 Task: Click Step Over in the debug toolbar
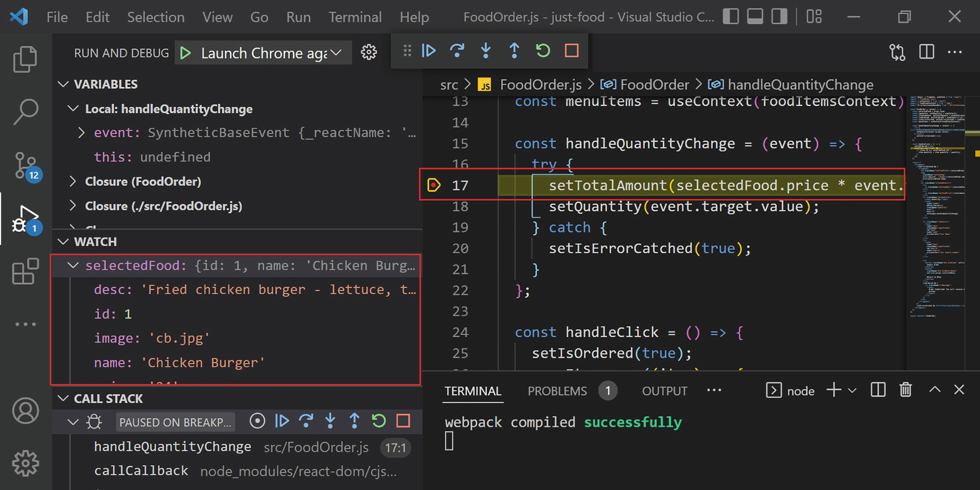click(457, 51)
